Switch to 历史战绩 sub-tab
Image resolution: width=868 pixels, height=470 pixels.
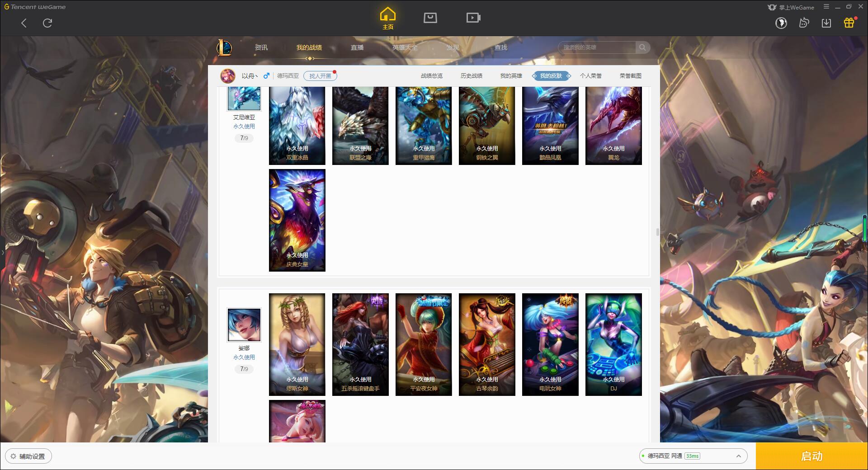(472, 76)
